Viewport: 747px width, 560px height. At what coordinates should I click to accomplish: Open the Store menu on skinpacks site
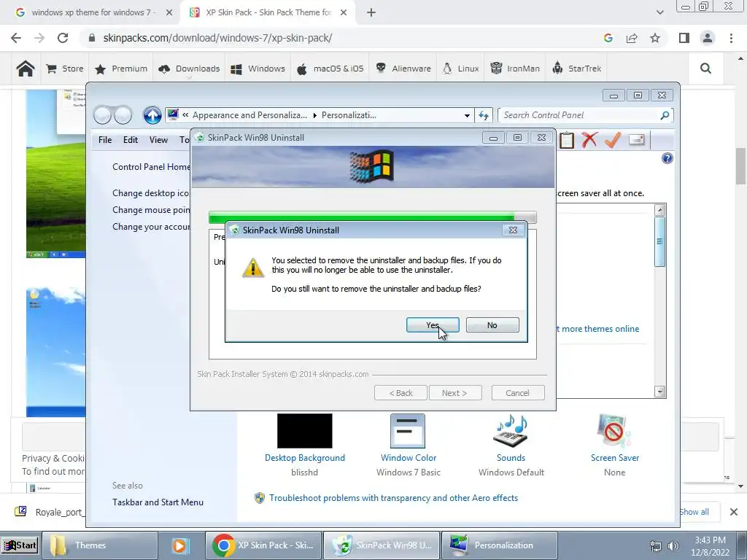coord(65,69)
